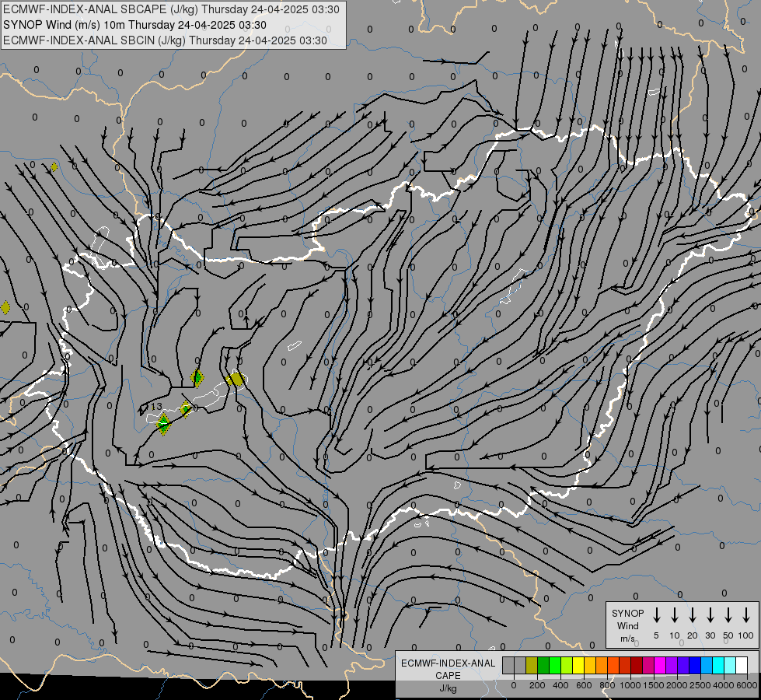Image resolution: width=761 pixels, height=700 pixels.
Task: Select the indigo CAPE swatch before 2000
Action: pyautogui.click(x=684, y=665)
